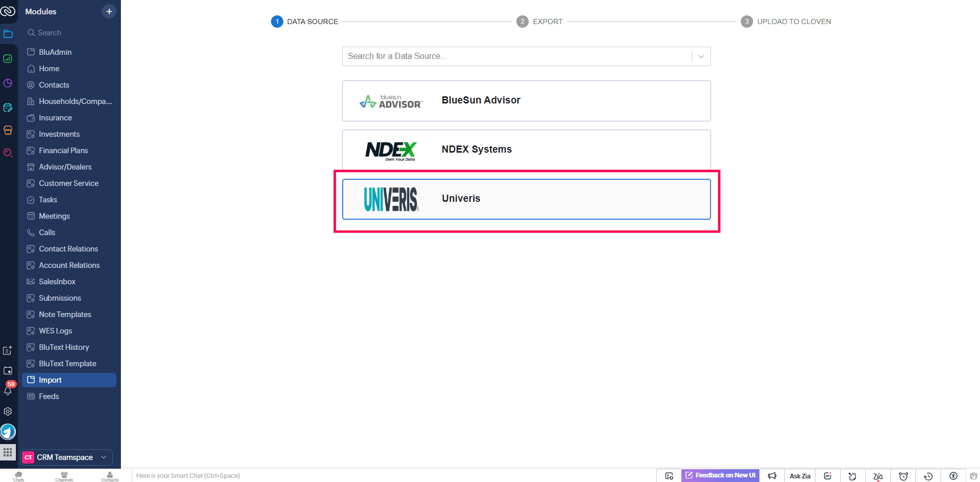Screen dimensions: 980x482
Task: Click into the Search for a Data Source field
Action: pyautogui.click(x=516, y=56)
